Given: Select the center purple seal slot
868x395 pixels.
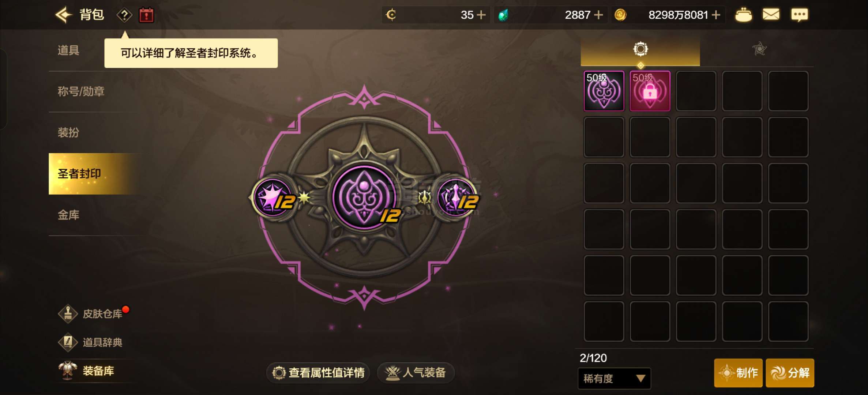Looking at the screenshot, I should tap(364, 197).
